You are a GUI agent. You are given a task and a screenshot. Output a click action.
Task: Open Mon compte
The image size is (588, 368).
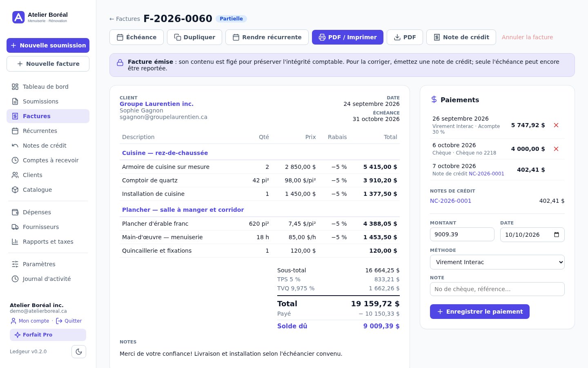coord(30,321)
